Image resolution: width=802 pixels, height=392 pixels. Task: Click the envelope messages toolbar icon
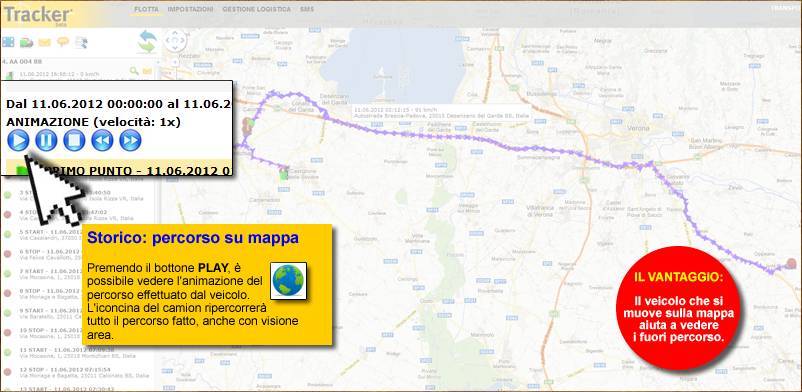[x=44, y=42]
